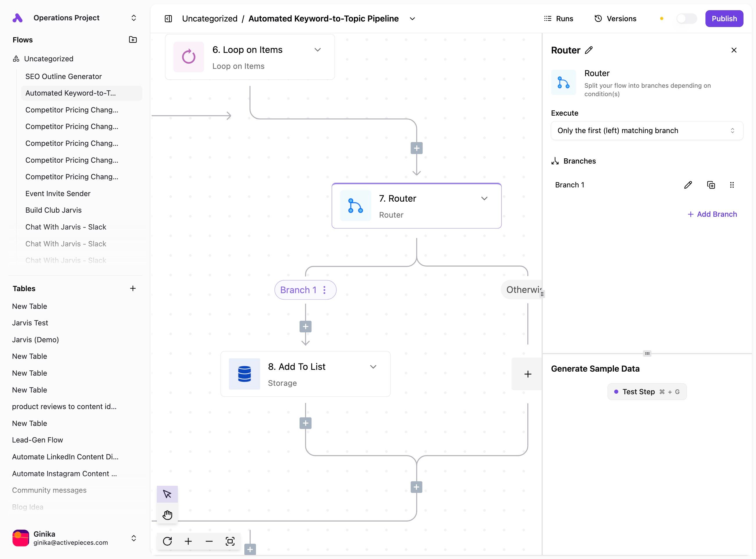Image resolution: width=756 pixels, height=559 pixels.
Task: Click the Add Branch link
Action: (712, 214)
